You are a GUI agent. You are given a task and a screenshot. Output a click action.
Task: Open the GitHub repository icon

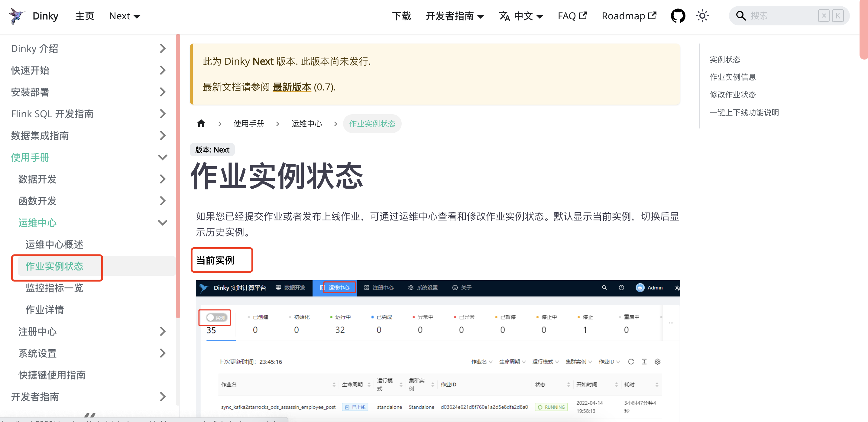678,16
